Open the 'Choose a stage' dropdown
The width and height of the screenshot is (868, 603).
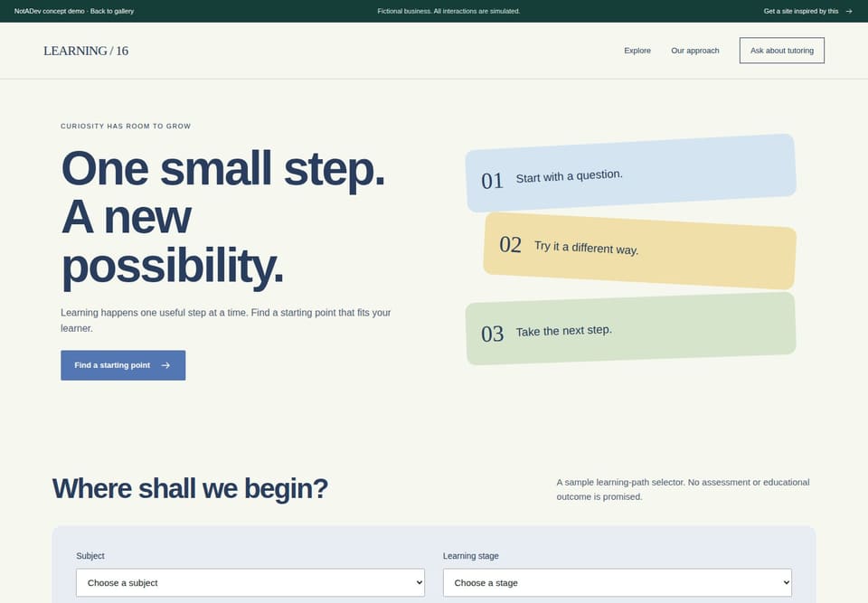click(x=618, y=582)
